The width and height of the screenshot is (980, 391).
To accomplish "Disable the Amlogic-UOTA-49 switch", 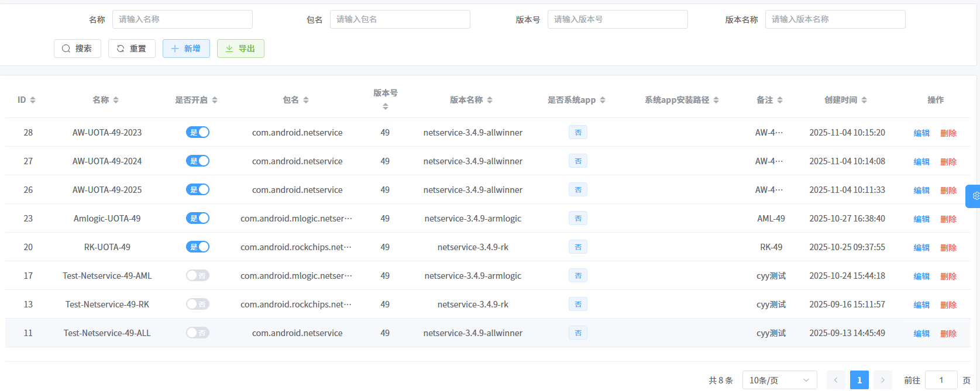I will click(x=198, y=218).
